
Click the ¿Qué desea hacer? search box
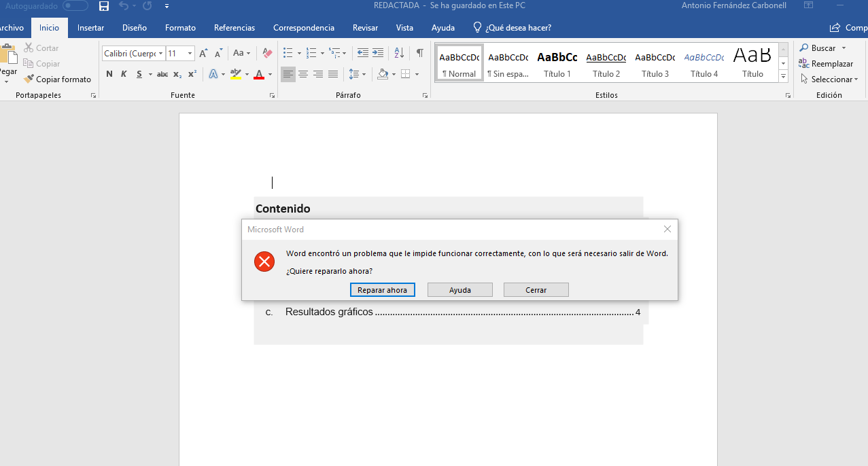(512, 28)
